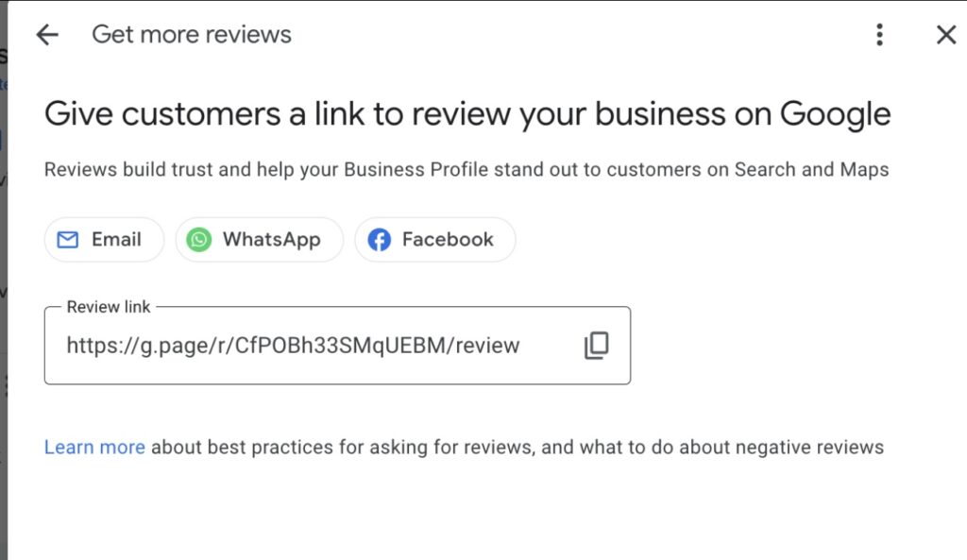Select the g.page review URL text

click(293, 346)
